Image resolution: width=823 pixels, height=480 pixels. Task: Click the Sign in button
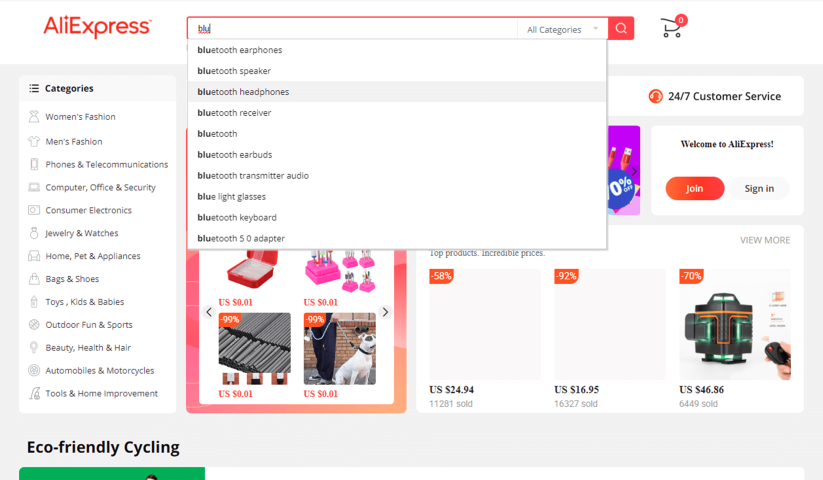tap(759, 188)
